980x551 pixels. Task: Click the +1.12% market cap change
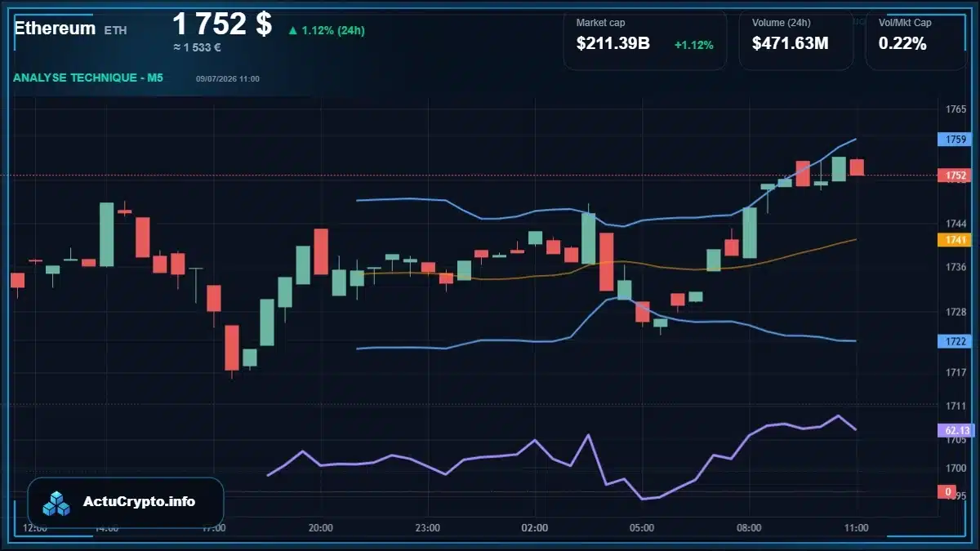(x=693, y=45)
